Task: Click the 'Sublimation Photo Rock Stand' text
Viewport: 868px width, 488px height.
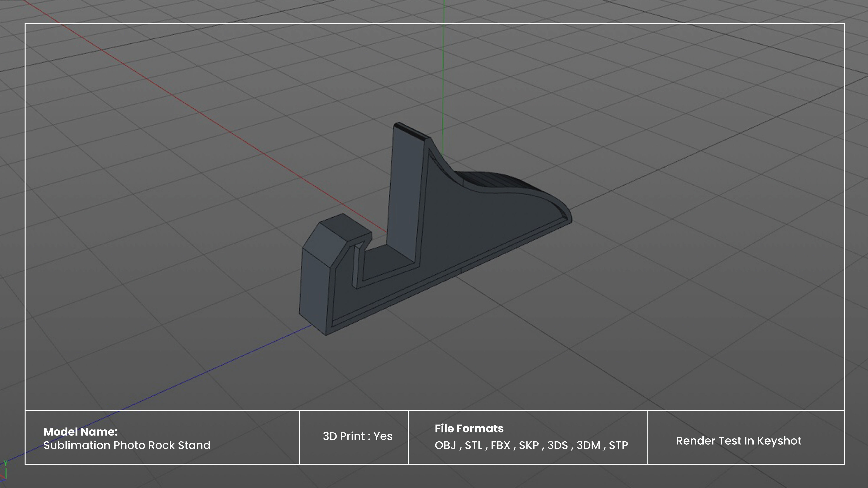Action: pos(127,445)
